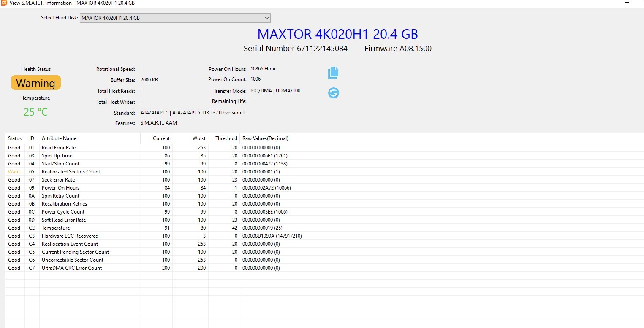Sort by the Attribute Name column header

coord(90,138)
